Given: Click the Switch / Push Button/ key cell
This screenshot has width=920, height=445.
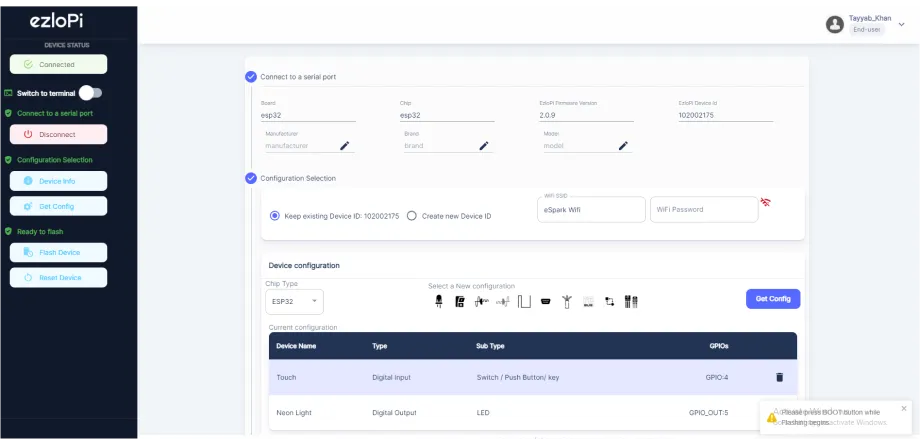Looking at the screenshot, I should [518, 377].
